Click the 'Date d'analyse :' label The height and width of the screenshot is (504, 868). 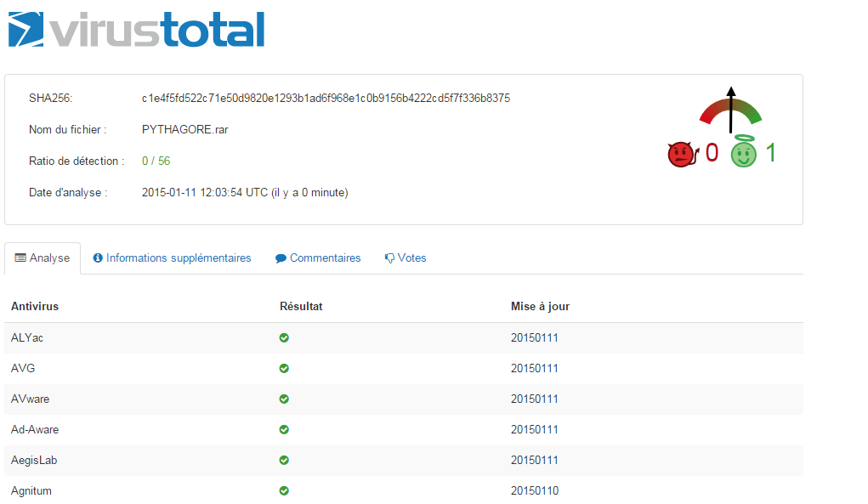click(x=68, y=193)
